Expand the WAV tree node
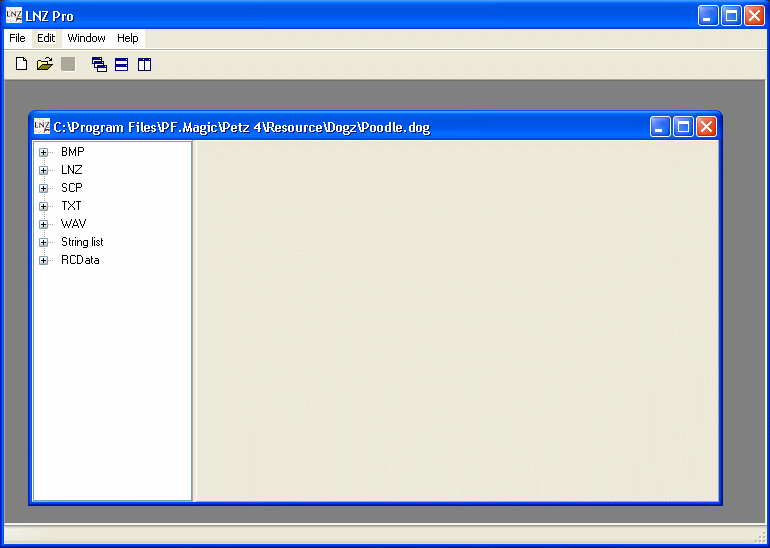 43,224
